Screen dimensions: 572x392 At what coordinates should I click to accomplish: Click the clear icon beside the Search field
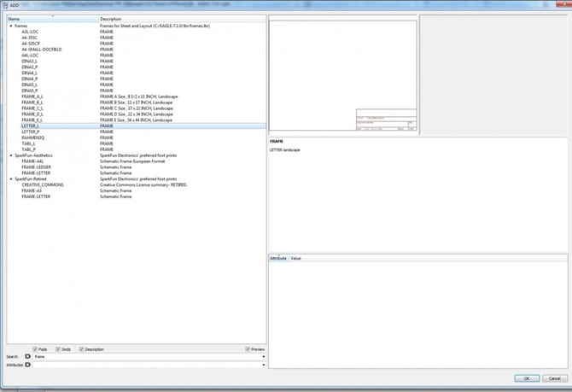coord(27,356)
